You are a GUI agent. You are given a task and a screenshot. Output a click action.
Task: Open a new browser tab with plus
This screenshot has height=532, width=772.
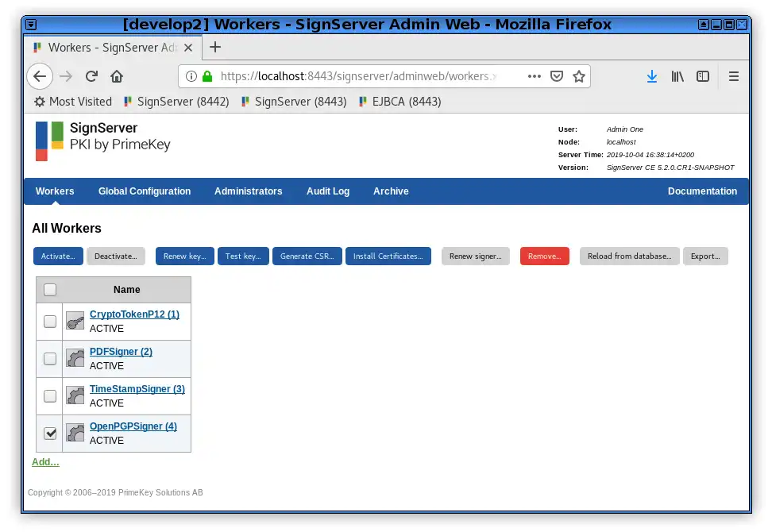[x=215, y=48]
